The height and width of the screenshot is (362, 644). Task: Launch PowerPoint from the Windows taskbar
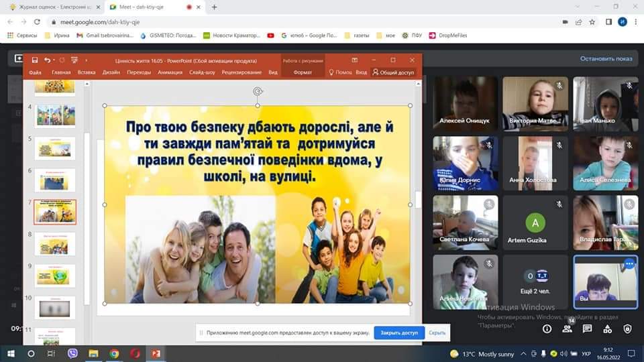pos(156,353)
